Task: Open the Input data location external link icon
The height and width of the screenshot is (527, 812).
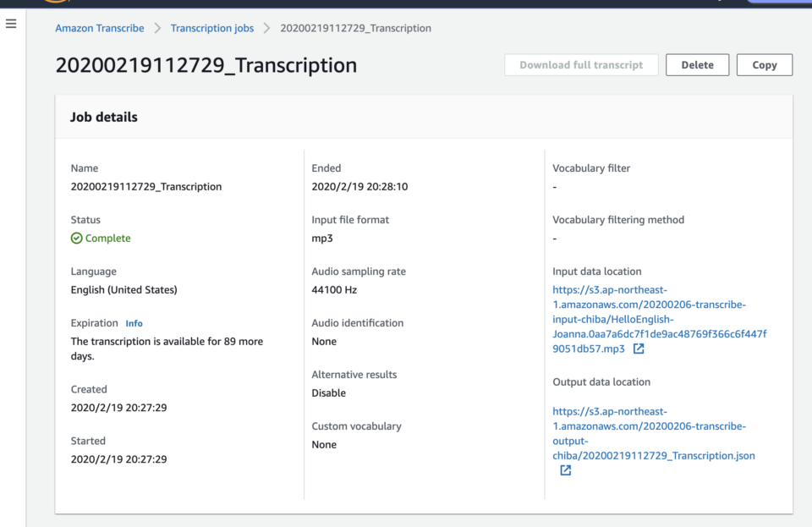Action: point(639,349)
